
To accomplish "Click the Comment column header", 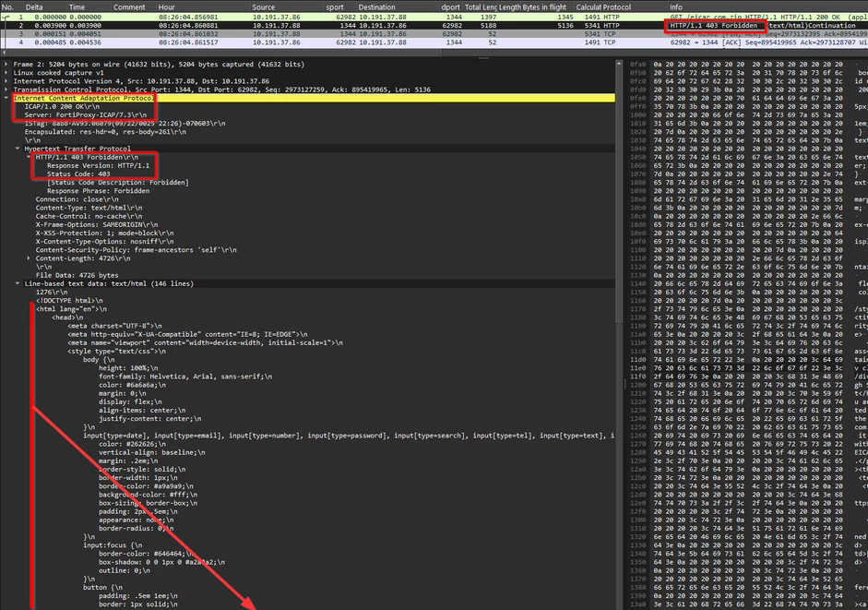I will point(134,7).
